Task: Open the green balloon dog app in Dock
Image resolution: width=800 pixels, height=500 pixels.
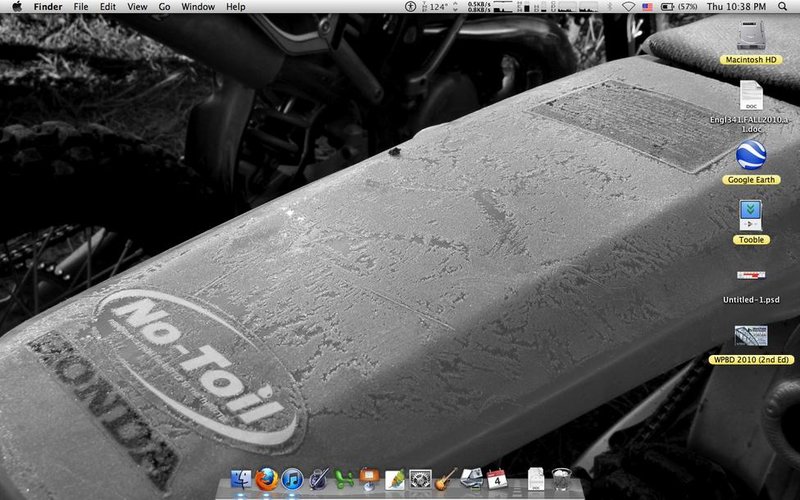Action: tap(344, 480)
